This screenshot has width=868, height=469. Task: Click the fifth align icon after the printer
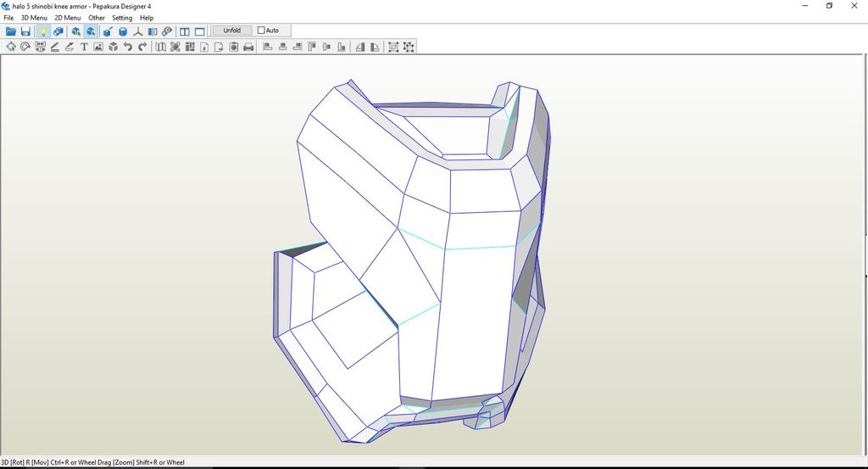click(326, 47)
